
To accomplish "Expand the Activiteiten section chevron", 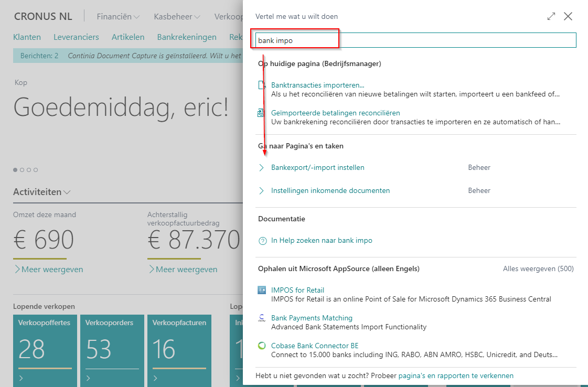I will (67, 192).
